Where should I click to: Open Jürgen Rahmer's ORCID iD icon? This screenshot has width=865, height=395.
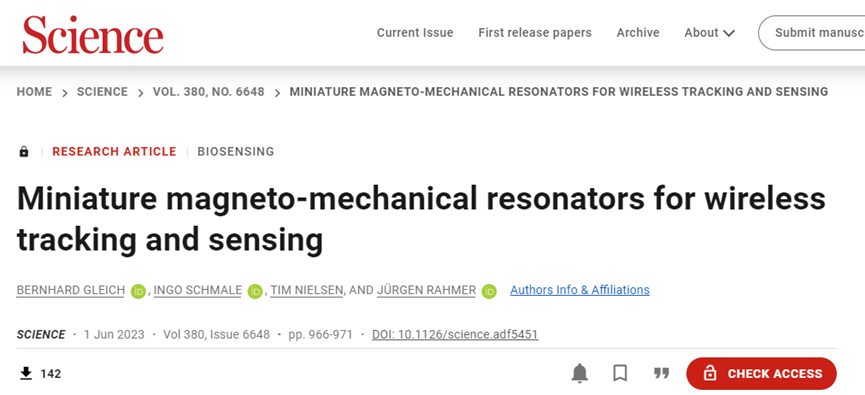pyautogui.click(x=489, y=291)
